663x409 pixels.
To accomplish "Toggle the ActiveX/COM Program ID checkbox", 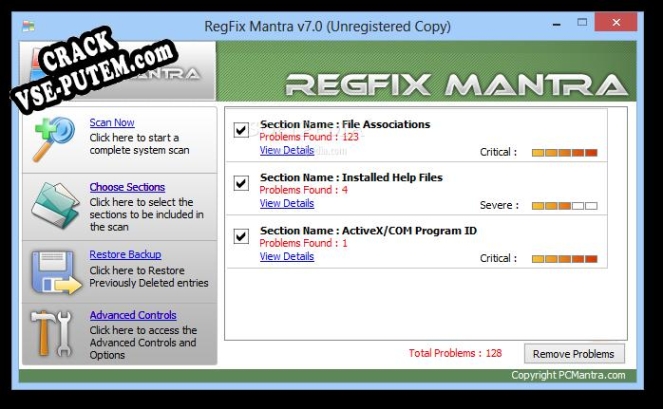I will pyautogui.click(x=241, y=236).
